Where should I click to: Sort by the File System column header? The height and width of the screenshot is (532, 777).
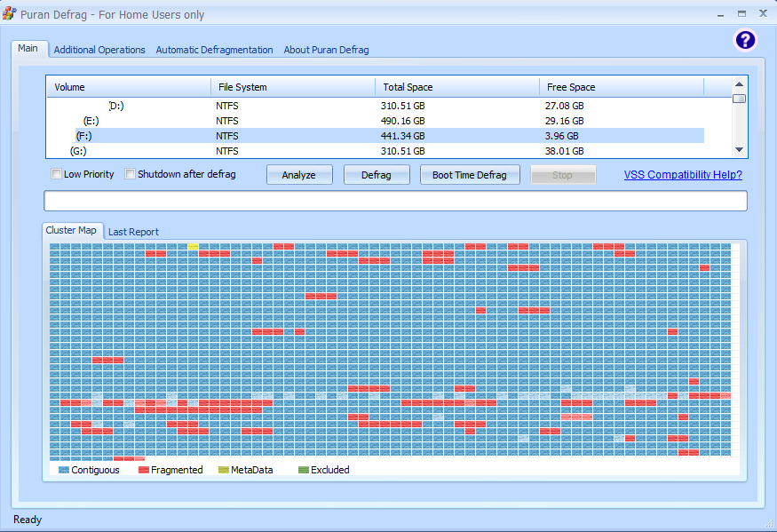293,87
